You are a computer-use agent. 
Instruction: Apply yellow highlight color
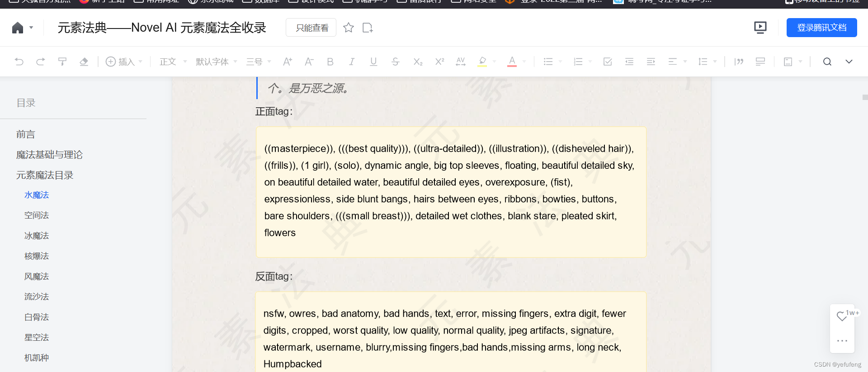pos(482,62)
